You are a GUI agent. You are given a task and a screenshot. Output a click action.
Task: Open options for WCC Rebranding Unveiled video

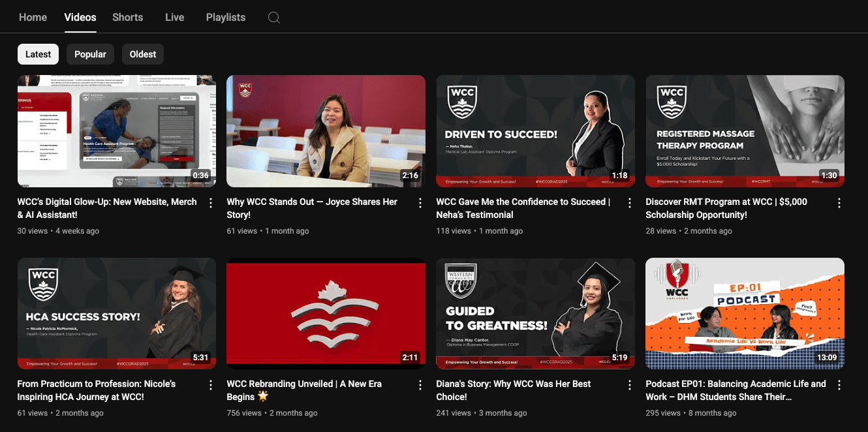(420, 385)
